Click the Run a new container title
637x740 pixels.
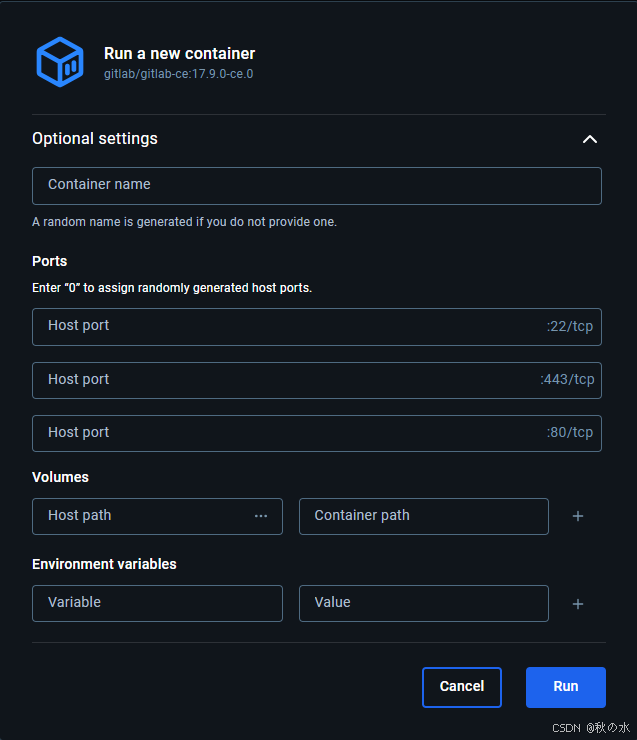(179, 53)
